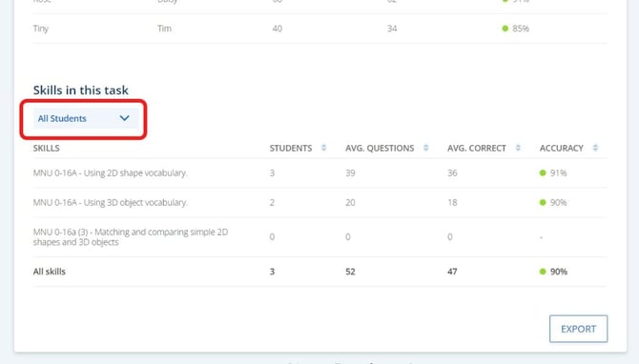Click the 90% accuracy for 3D object vocabulary

pos(558,202)
